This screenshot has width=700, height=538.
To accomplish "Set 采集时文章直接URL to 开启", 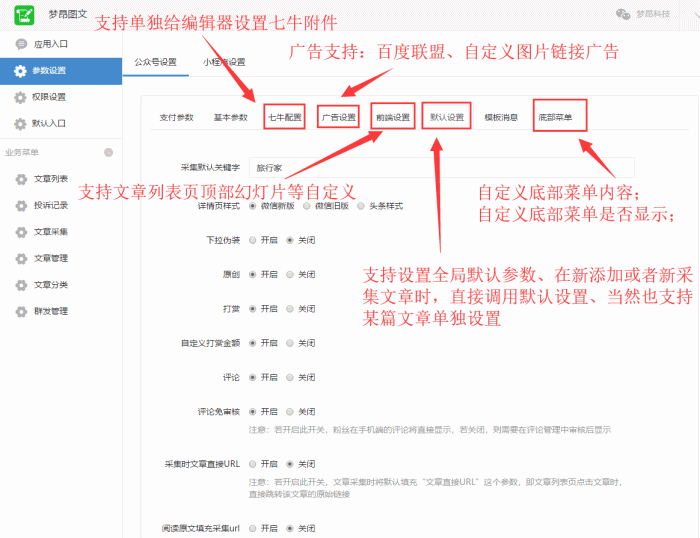I will coord(253,464).
